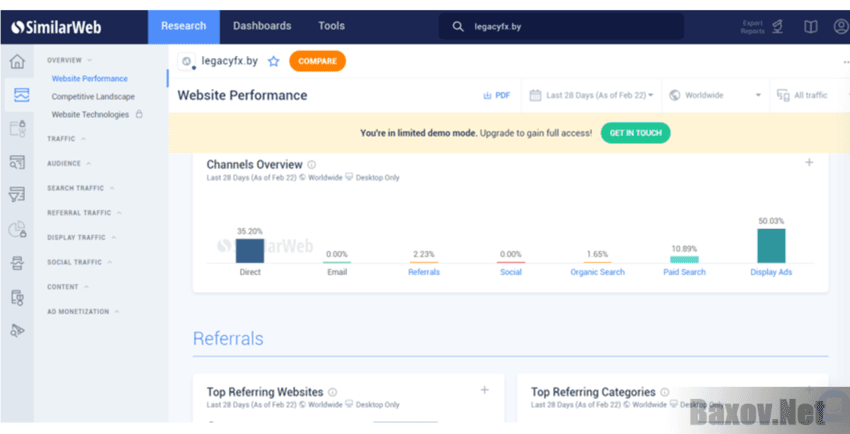Download the report as PDF
Viewport: 850px width, 434px height.
point(496,96)
